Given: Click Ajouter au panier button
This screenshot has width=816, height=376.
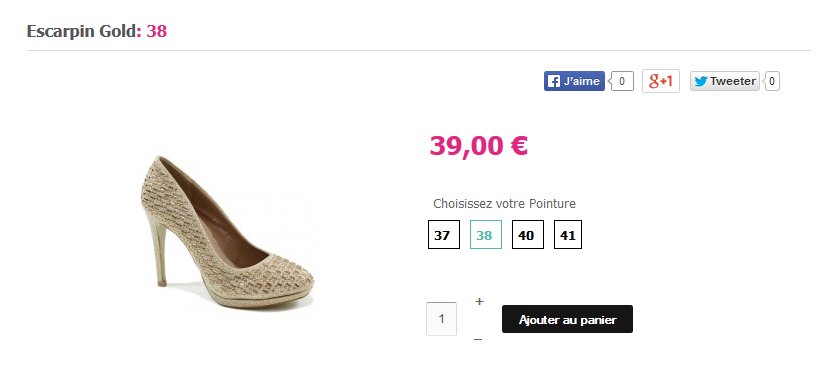Looking at the screenshot, I should [567, 319].
